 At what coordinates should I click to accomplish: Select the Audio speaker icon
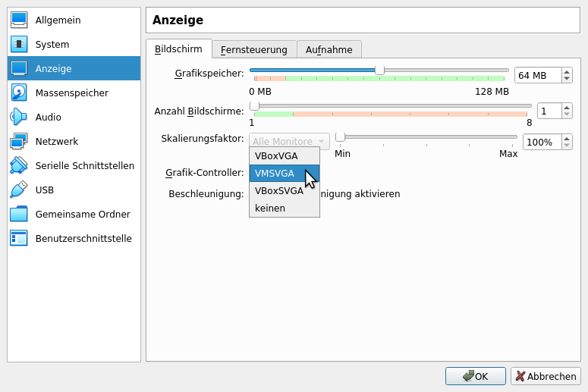coord(19,117)
